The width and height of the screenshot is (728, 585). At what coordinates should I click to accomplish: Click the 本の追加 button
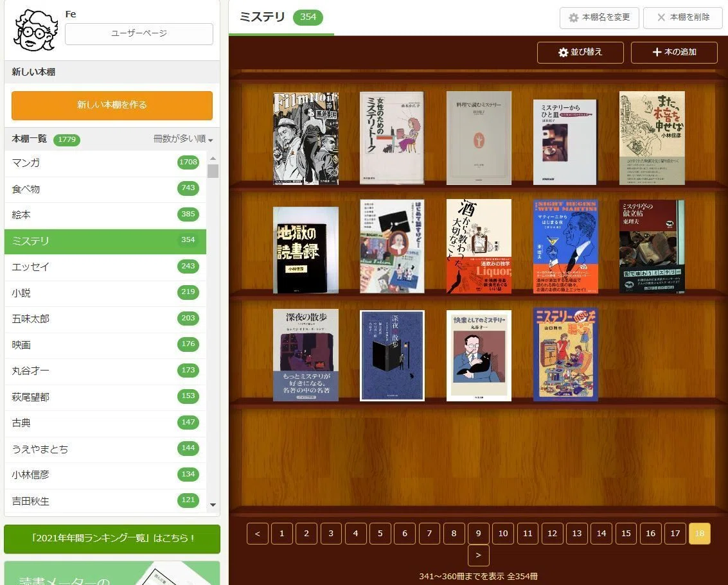674,53
